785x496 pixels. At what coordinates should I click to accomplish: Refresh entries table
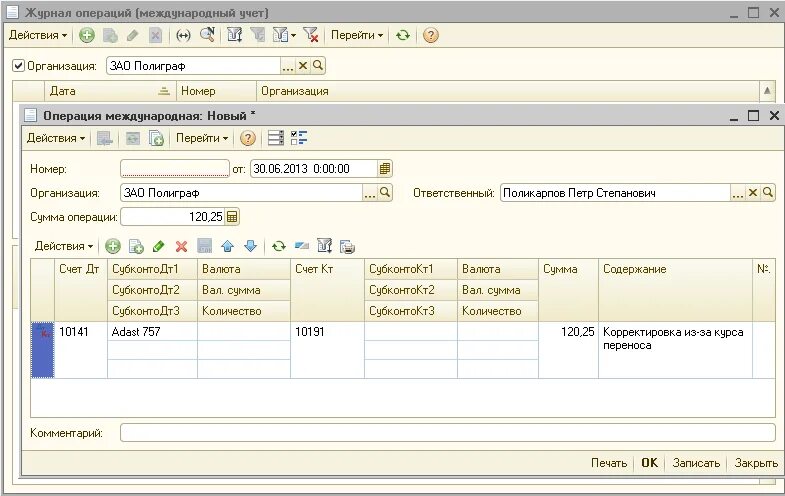[279, 246]
